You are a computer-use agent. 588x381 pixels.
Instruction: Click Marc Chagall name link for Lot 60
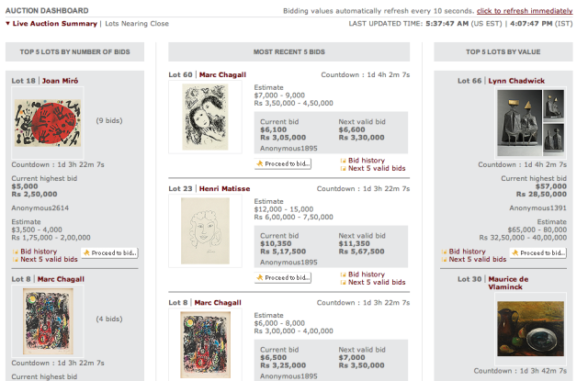point(221,74)
